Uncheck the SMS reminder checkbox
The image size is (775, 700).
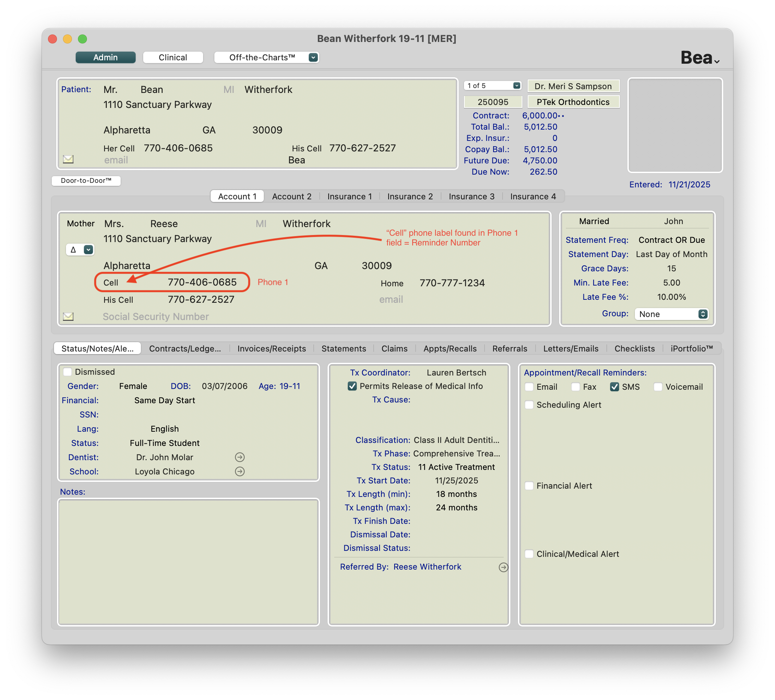coord(614,387)
